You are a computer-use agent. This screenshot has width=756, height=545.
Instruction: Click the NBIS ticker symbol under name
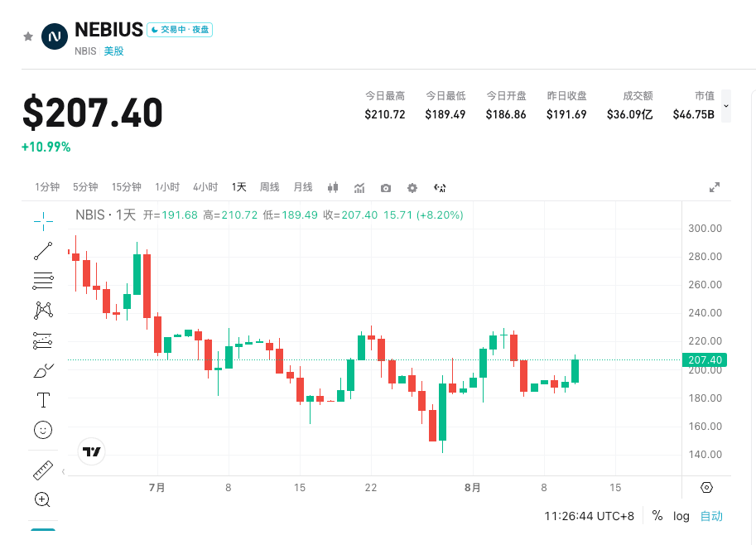pos(85,51)
